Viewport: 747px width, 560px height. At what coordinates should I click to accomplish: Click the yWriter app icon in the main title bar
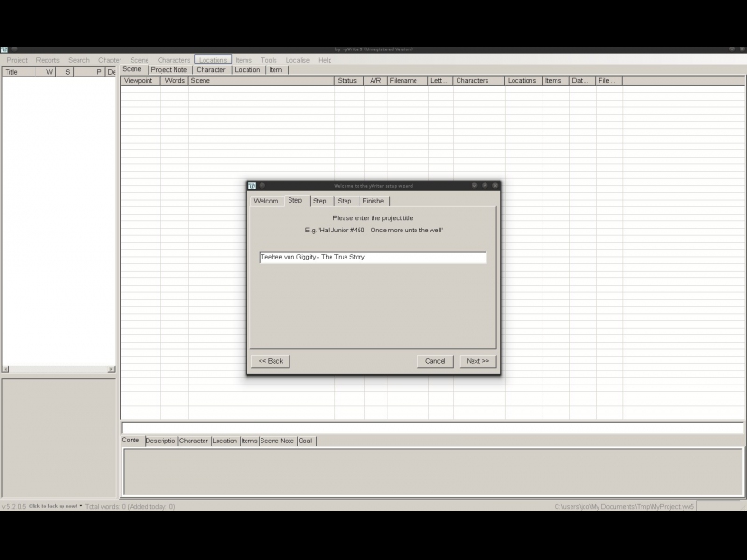coord(5,49)
